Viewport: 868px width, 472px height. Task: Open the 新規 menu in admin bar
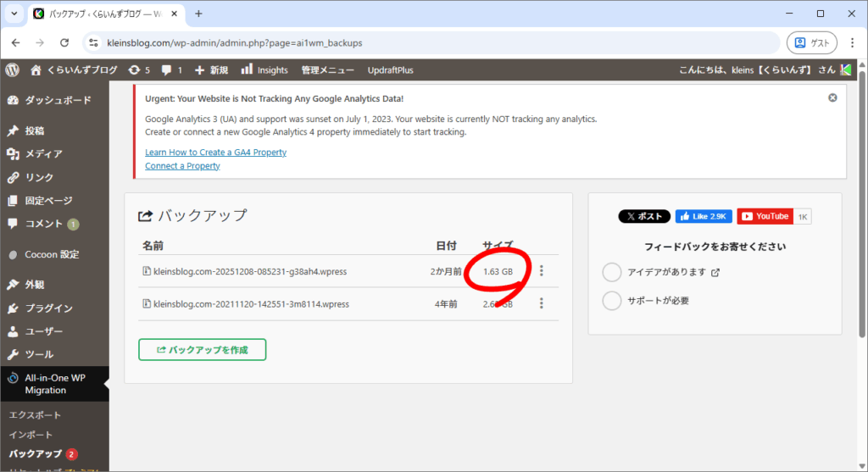pyautogui.click(x=211, y=69)
